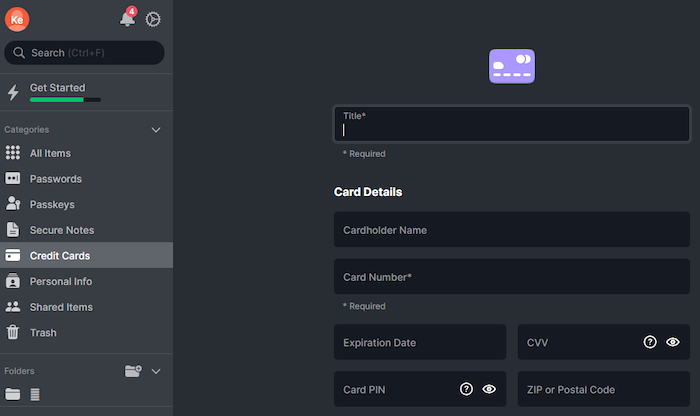Open Personal Info category
This screenshot has height=416, width=700.
pos(87,281)
